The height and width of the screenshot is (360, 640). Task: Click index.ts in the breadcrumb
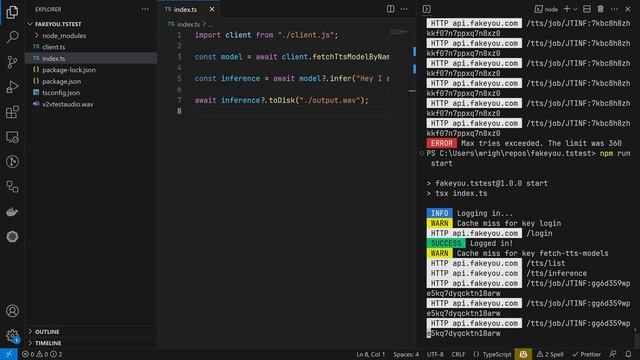tap(188, 24)
